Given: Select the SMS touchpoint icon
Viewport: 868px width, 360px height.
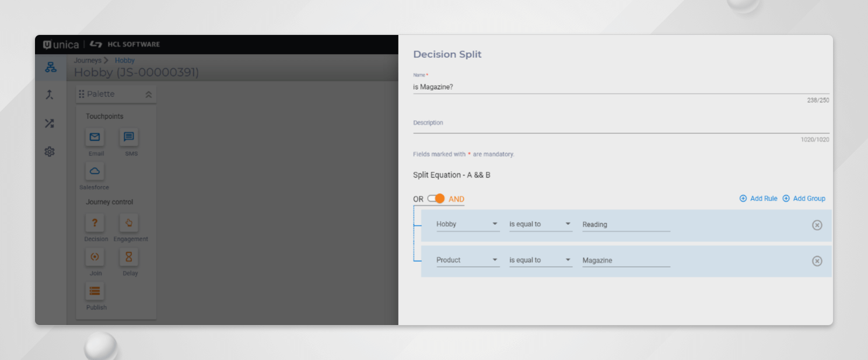Looking at the screenshot, I should (x=129, y=137).
